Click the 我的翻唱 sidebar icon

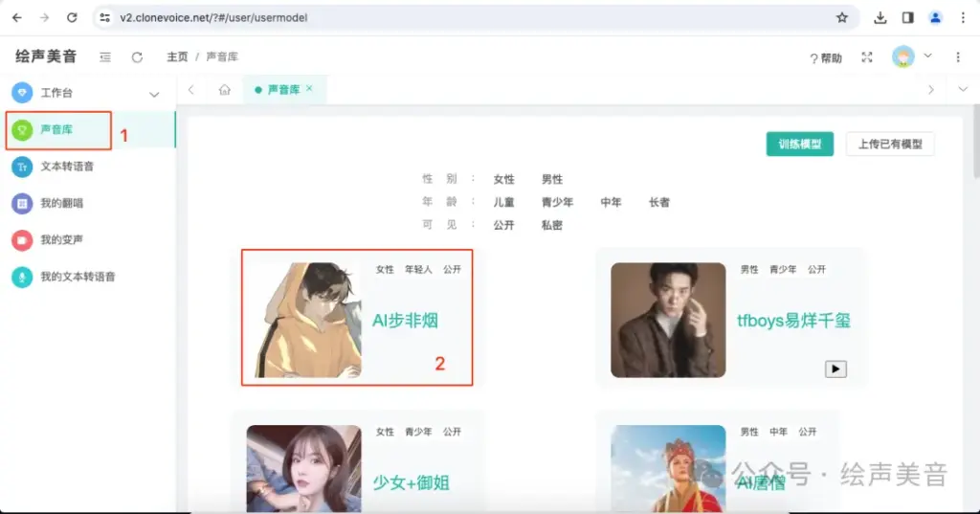(22, 203)
